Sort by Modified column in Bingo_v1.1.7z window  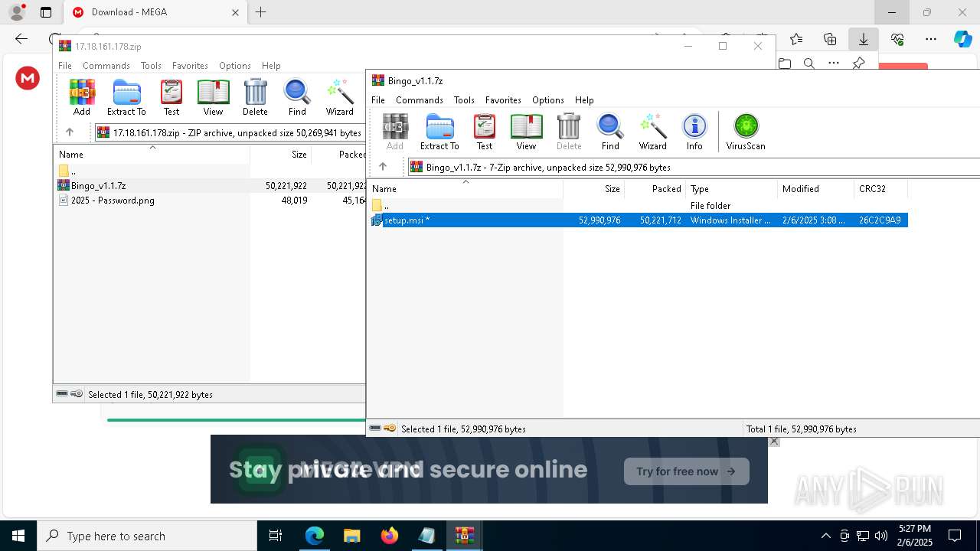pyautogui.click(x=816, y=188)
